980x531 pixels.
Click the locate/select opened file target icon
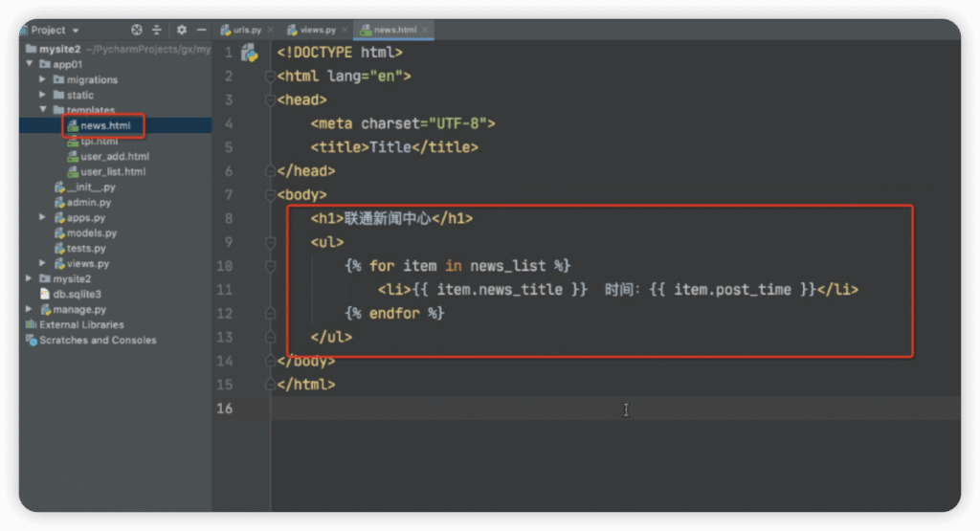(x=136, y=30)
